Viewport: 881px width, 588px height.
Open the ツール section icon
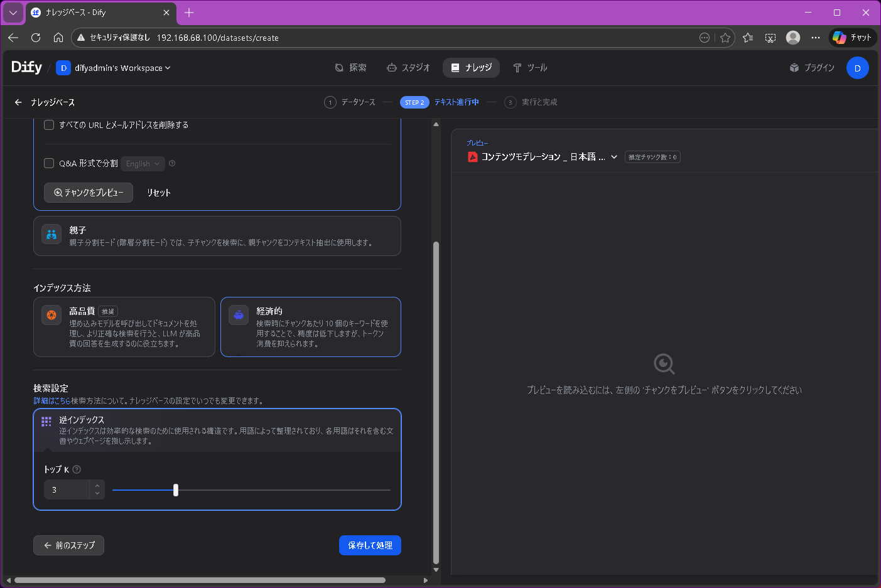click(517, 67)
